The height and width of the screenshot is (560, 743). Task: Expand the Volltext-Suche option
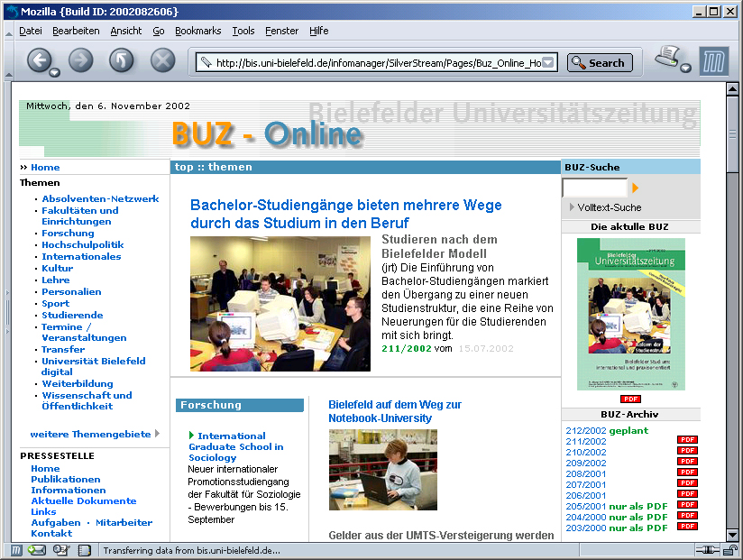pyautogui.click(x=573, y=207)
